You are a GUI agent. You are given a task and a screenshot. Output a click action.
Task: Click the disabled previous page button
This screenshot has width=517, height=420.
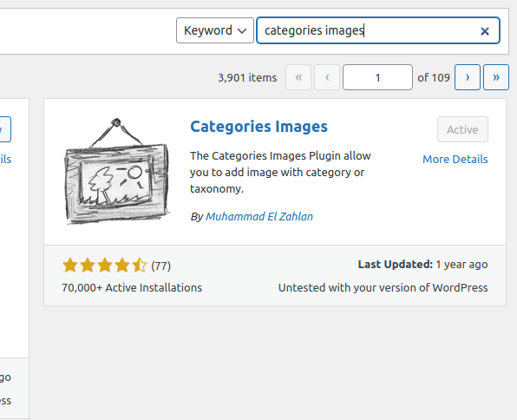[x=327, y=77]
